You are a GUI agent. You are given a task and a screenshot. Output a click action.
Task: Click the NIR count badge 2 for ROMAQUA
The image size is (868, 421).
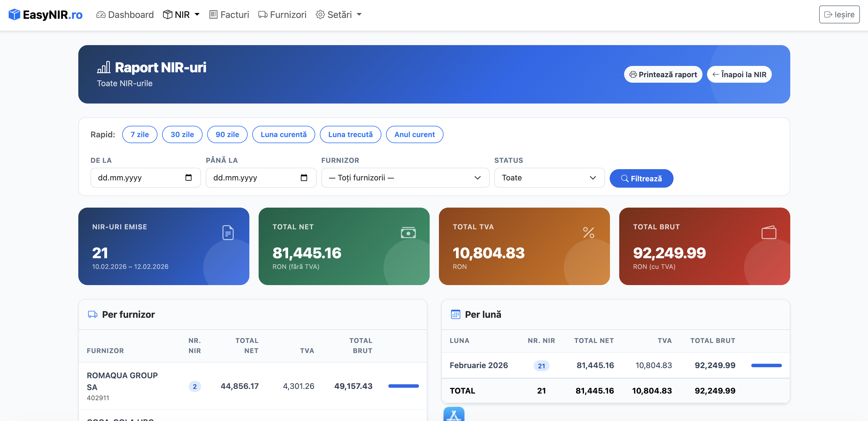pyautogui.click(x=195, y=386)
